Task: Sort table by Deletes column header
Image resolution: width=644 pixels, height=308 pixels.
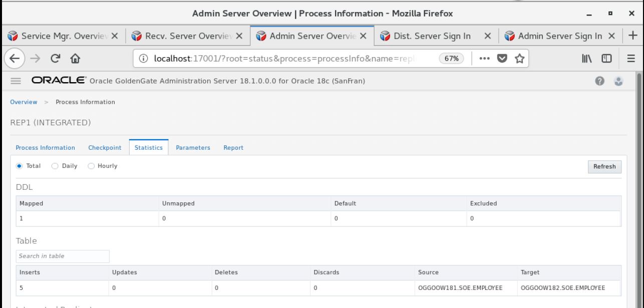Action: click(261, 272)
